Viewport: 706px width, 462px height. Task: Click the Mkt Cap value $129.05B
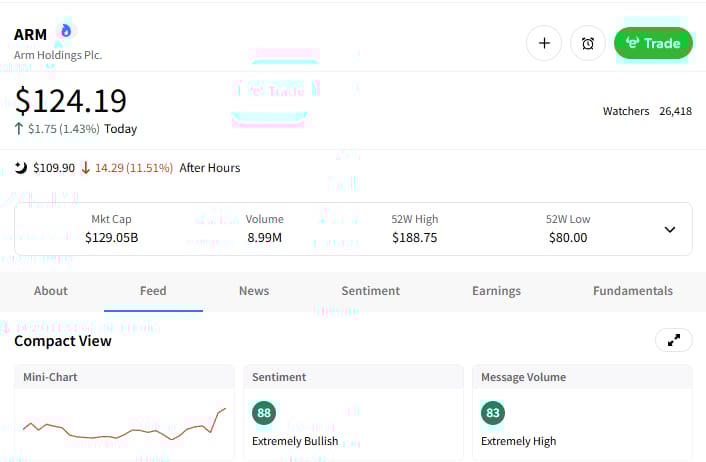112,237
